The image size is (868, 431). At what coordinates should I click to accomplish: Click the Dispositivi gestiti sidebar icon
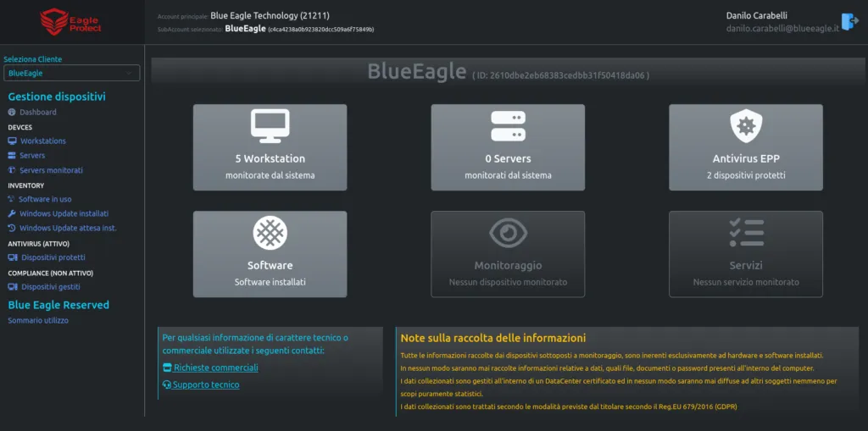coord(13,287)
